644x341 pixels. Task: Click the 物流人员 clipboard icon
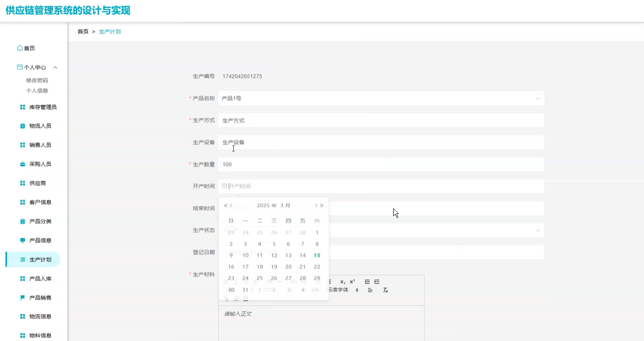coord(22,126)
